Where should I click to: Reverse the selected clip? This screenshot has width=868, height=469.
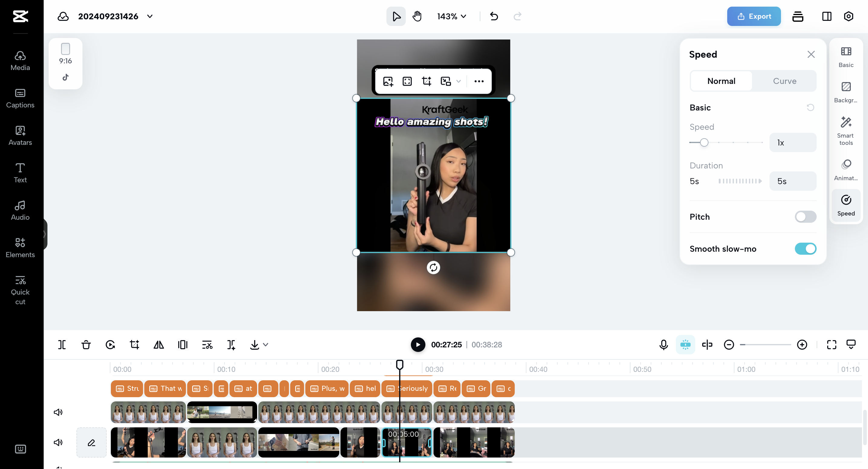pos(110,344)
